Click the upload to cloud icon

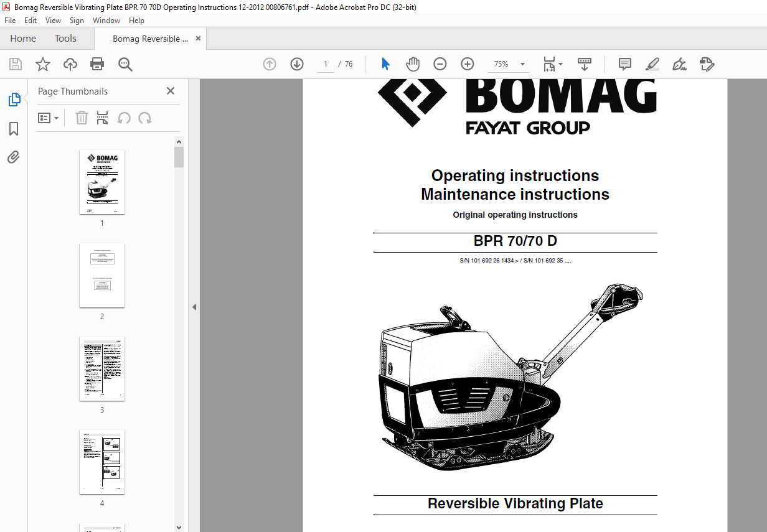pos(70,64)
